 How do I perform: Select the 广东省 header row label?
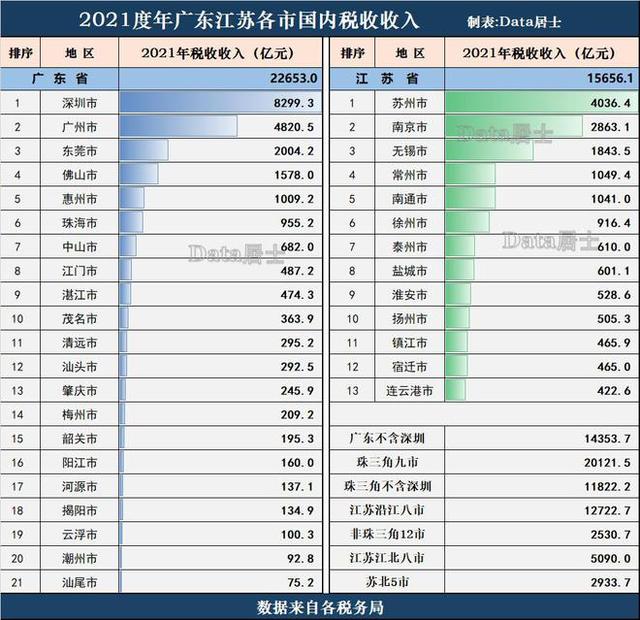click(60, 78)
